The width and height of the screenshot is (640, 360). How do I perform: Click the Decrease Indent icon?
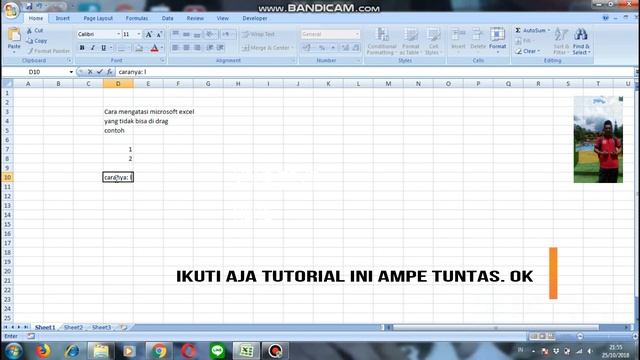pos(210,48)
